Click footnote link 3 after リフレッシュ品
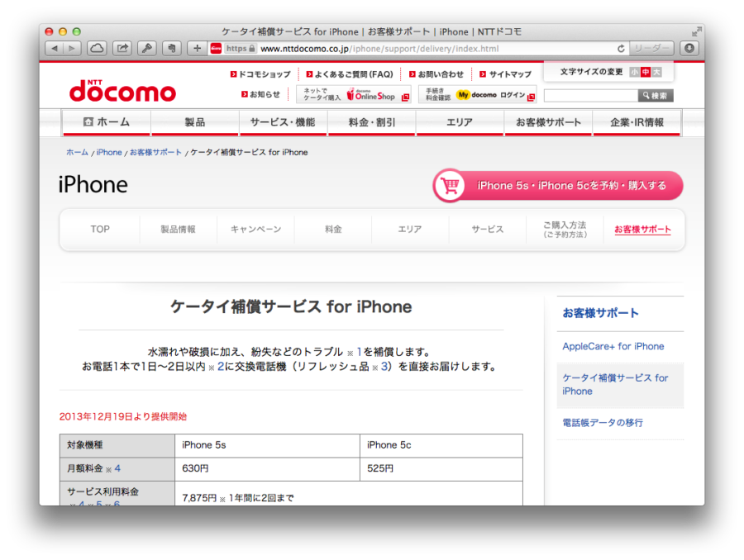 tap(384, 367)
